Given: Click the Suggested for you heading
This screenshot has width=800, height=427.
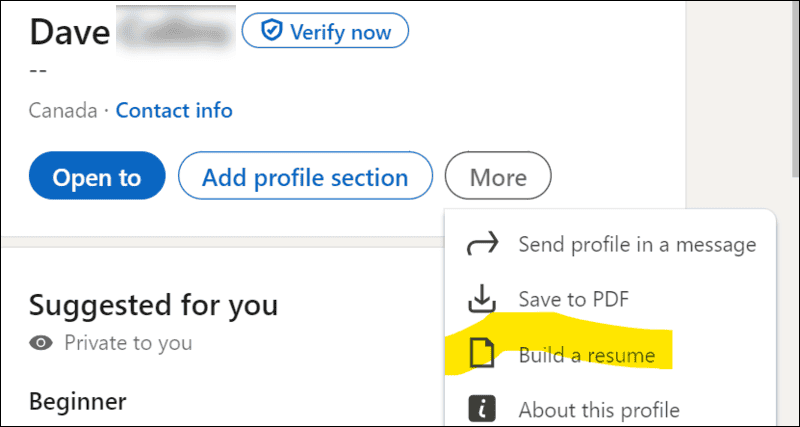Looking at the screenshot, I should (154, 305).
